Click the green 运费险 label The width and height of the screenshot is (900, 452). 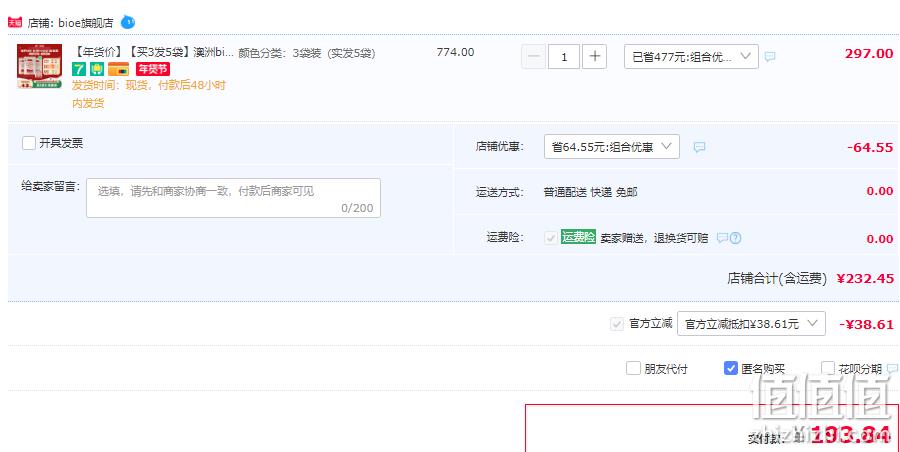tap(579, 237)
